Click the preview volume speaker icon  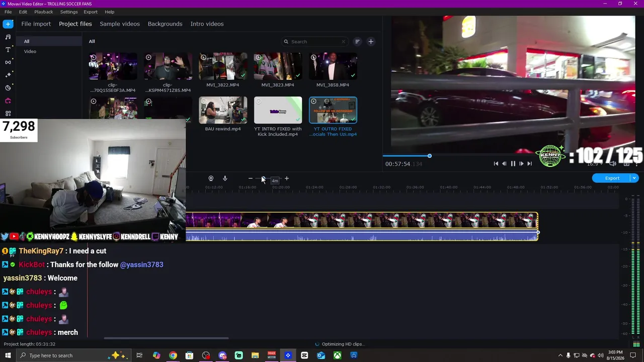(x=612, y=163)
